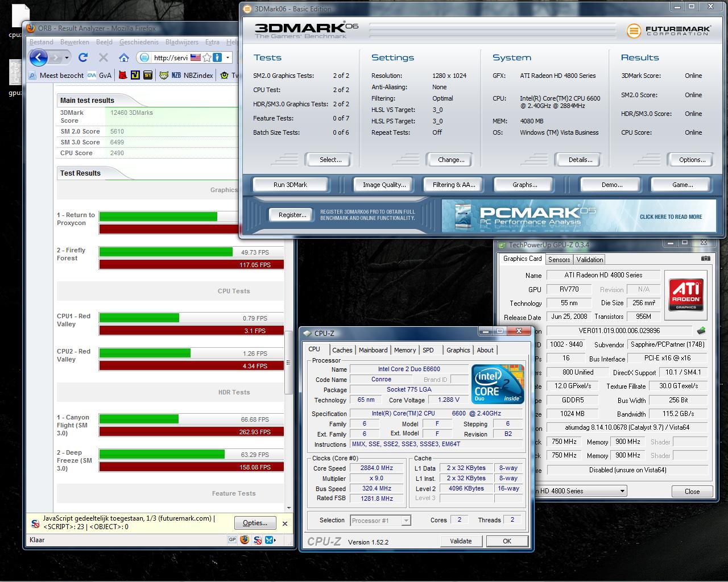This screenshot has width=728, height=582.
Task: Click the Close button in GPU-Z
Action: [x=692, y=491]
